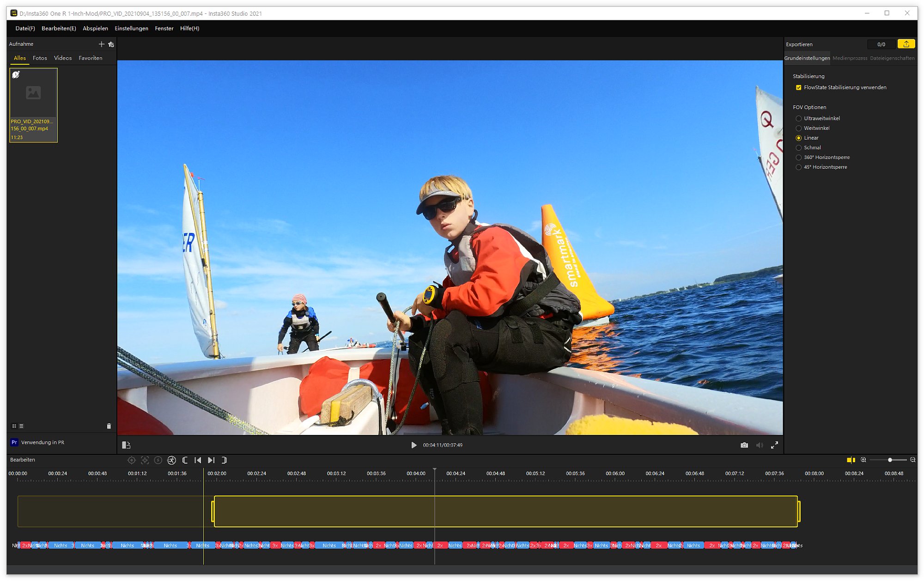Image resolution: width=924 pixels, height=581 pixels.
Task: Set trim end bracket marker
Action: 224,460
